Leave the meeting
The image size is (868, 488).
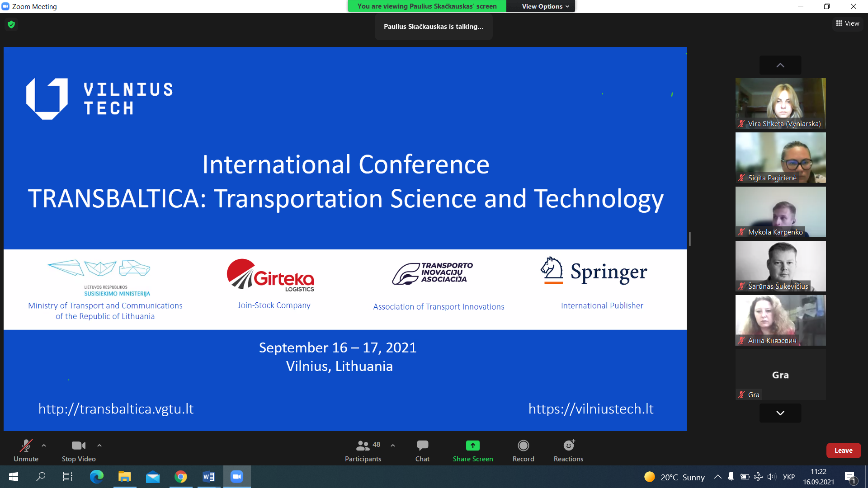point(844,450)
